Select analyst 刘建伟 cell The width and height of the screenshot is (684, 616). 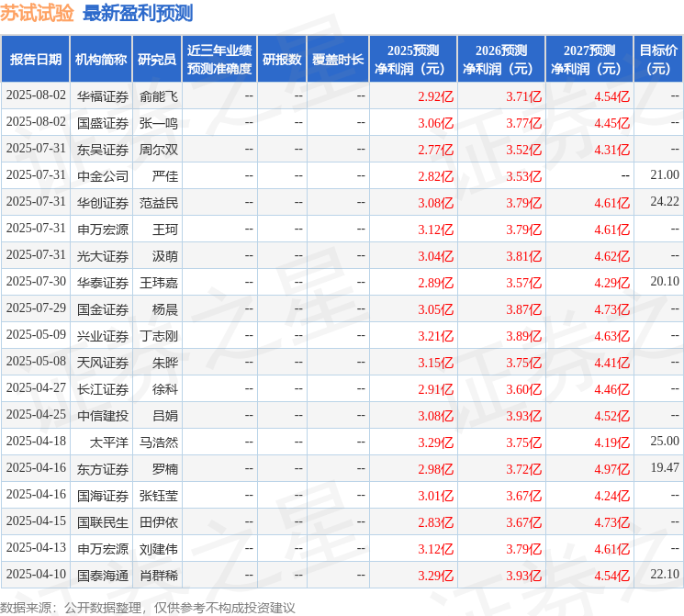pos(159,549)
